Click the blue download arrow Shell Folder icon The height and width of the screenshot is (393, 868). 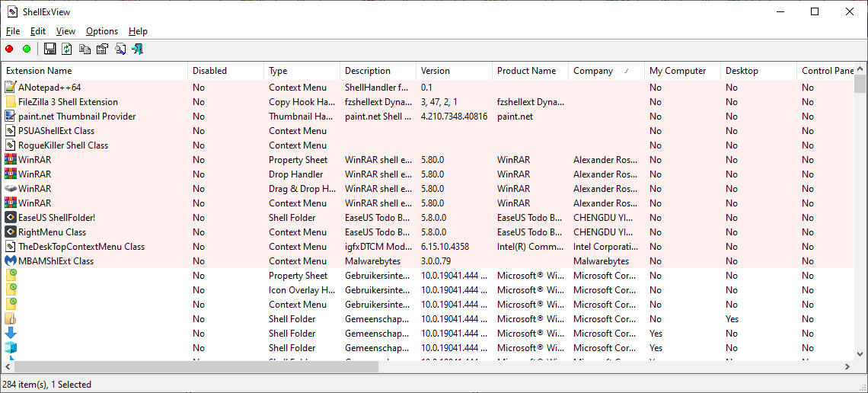11,334
